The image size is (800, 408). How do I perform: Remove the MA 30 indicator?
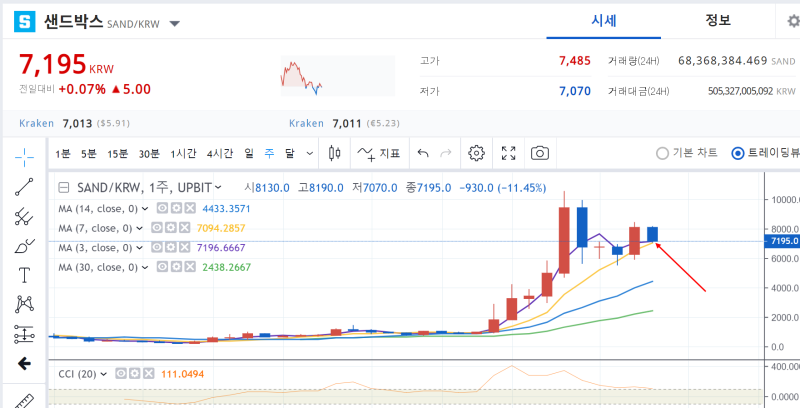pyautogui.click(x=190, y=267)
